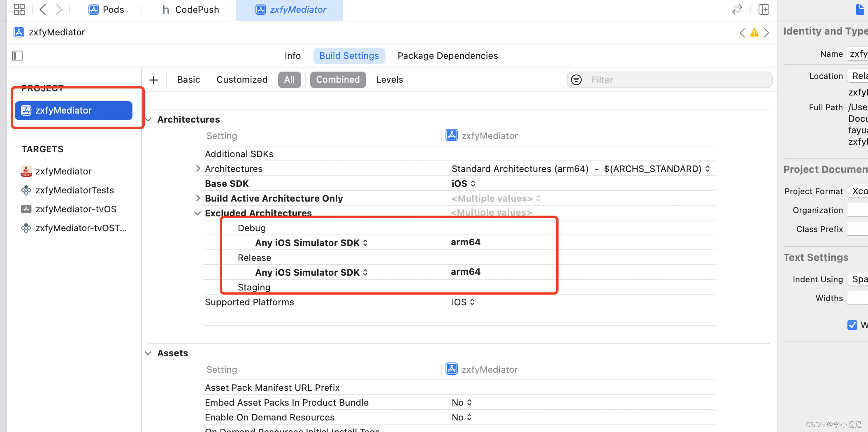Switch to the Pods tab

point(106,9)
